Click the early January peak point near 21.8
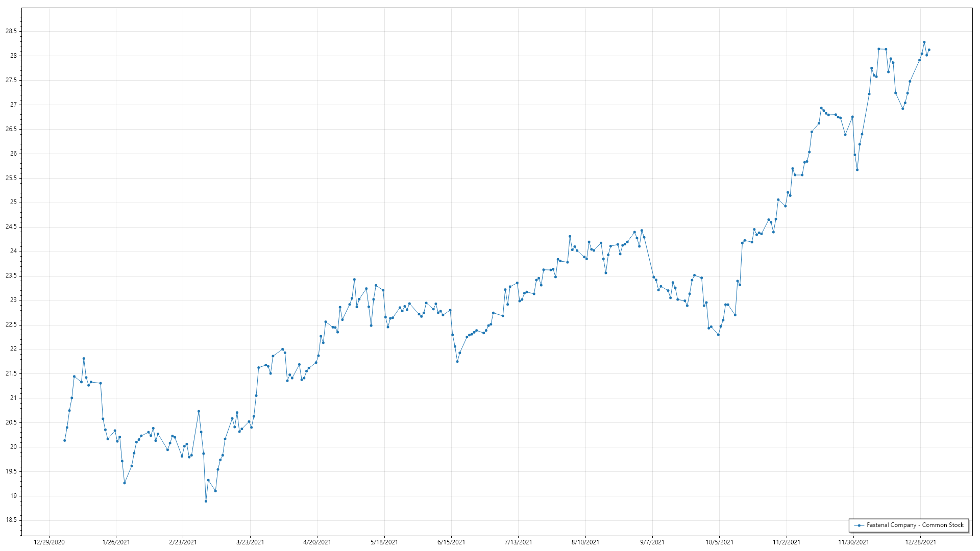The width and height of the screenshot is (980, 551). (84, 359)
